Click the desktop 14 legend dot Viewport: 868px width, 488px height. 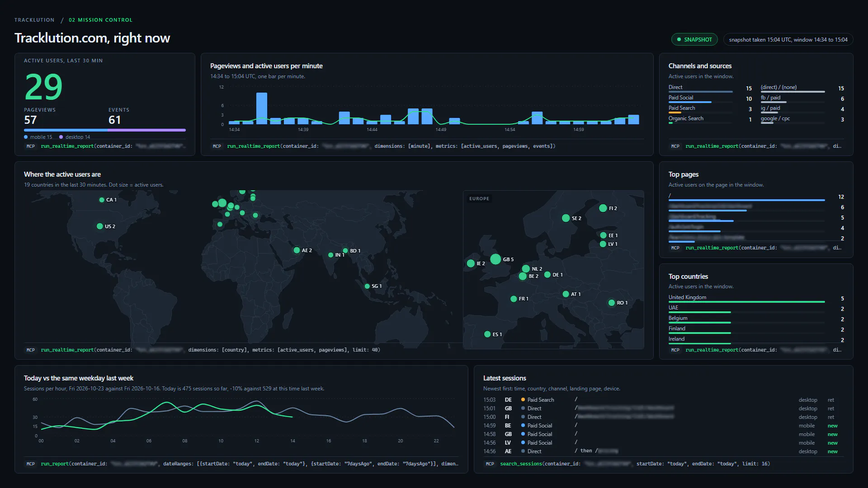[61, 137]
